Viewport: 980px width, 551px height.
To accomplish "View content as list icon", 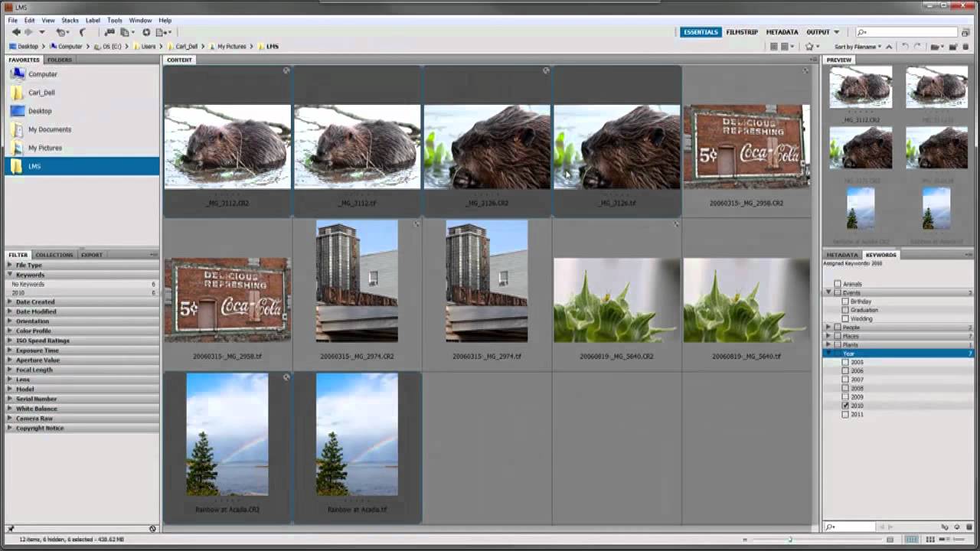I will click(959, 540).
